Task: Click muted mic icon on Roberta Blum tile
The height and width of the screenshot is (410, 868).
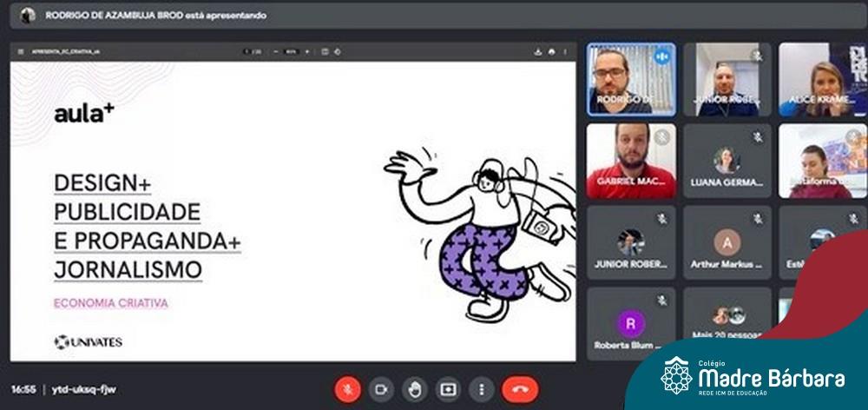Action: click(x=661, y=300)
